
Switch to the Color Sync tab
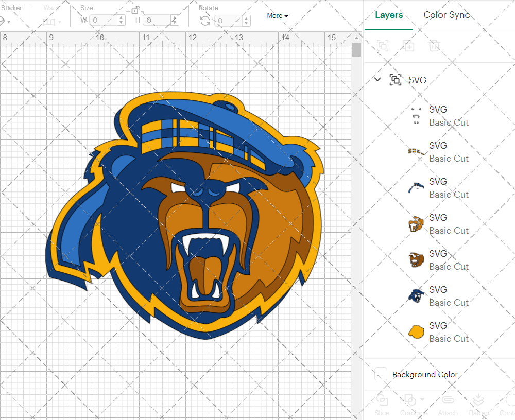(x=447, y=15)
